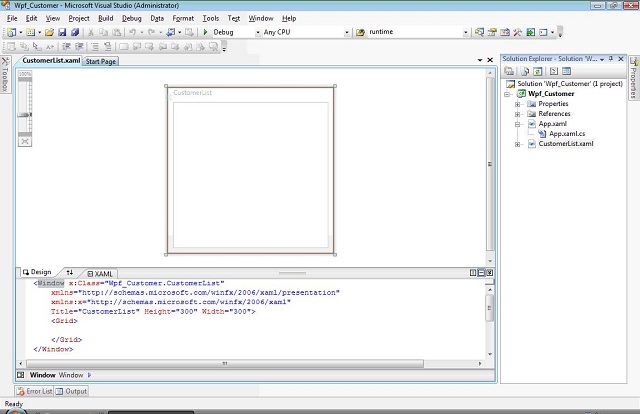
Task: Open the Output tab
Action: (71, 391)
